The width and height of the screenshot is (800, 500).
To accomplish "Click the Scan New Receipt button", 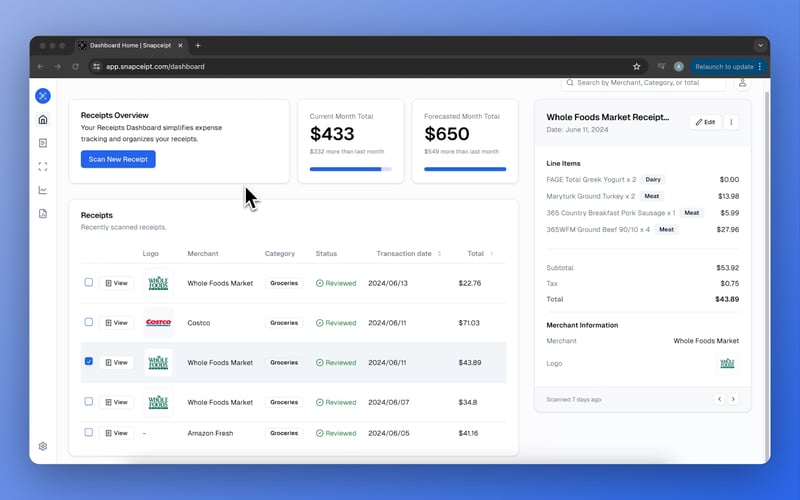I will (118, 159).
